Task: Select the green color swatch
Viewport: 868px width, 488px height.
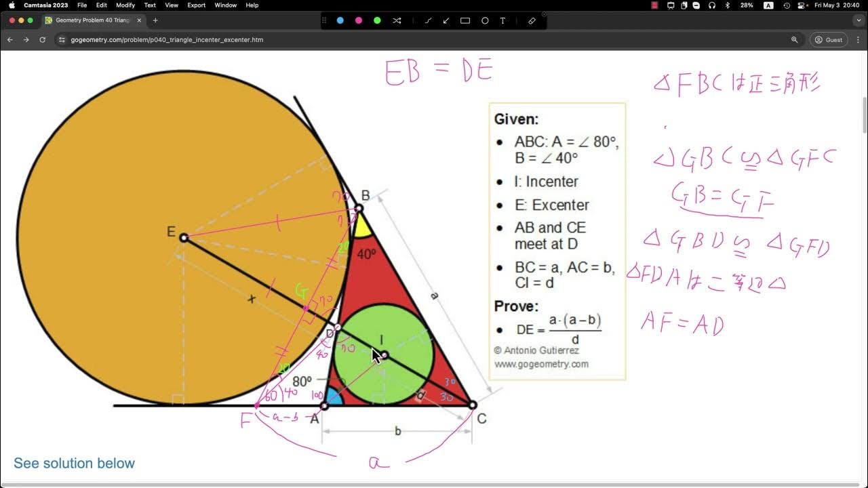Action: [377, 21]
